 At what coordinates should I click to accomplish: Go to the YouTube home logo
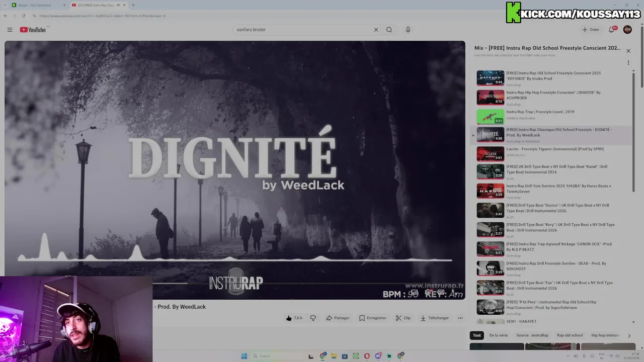[33, 30]
